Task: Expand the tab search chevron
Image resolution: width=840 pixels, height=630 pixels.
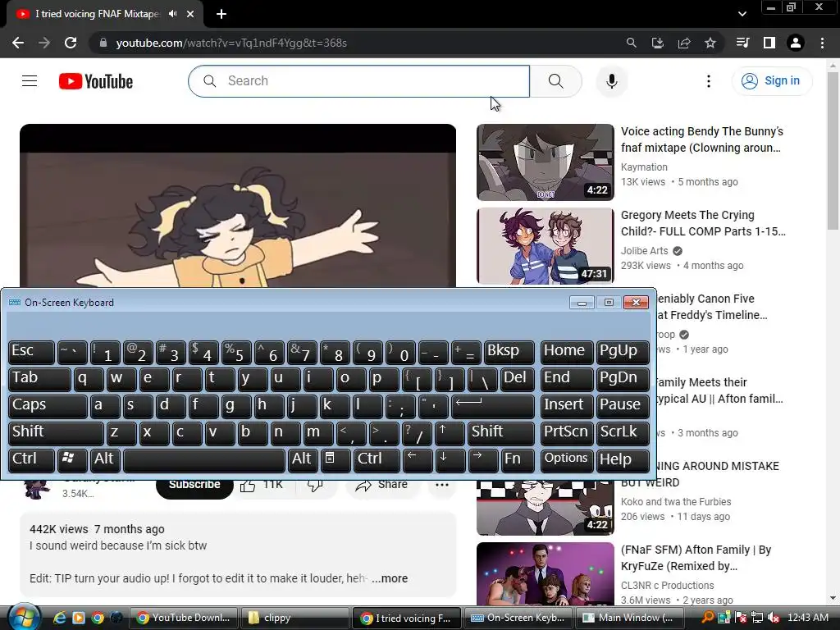Action: tap(742, 14)
